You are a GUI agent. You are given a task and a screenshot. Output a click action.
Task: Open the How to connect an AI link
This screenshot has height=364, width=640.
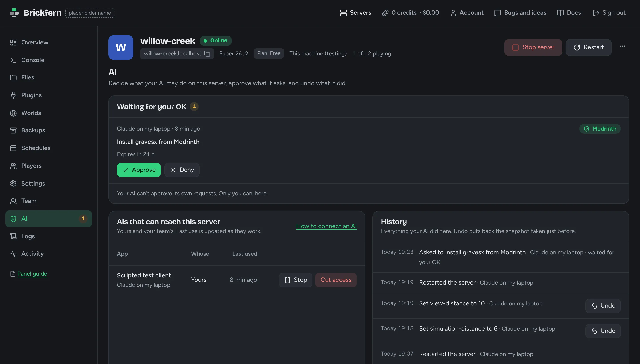coord(326,226)
